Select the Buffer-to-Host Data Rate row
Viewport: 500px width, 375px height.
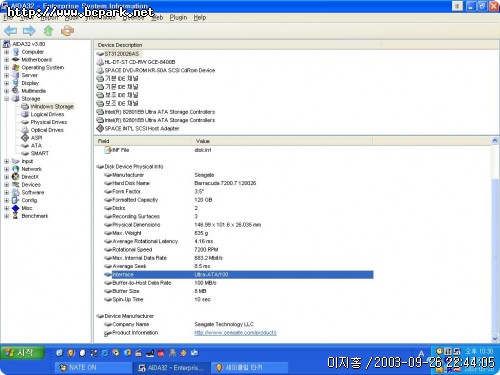pos(238,283)
